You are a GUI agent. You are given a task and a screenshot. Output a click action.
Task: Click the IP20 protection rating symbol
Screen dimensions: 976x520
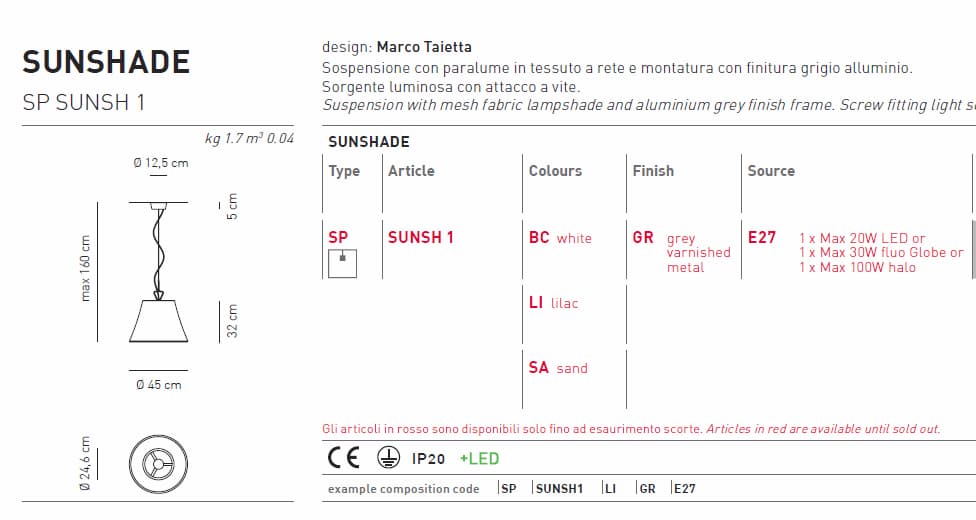tap(428, 459)
